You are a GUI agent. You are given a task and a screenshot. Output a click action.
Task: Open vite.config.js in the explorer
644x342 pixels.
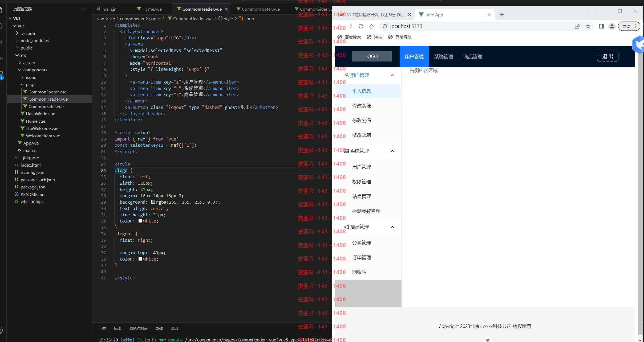(x=32, y=201)
